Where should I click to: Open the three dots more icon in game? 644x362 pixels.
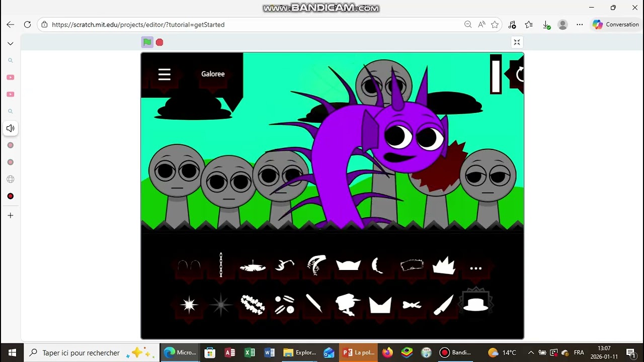pyautogui.click(x=476, y=268)
